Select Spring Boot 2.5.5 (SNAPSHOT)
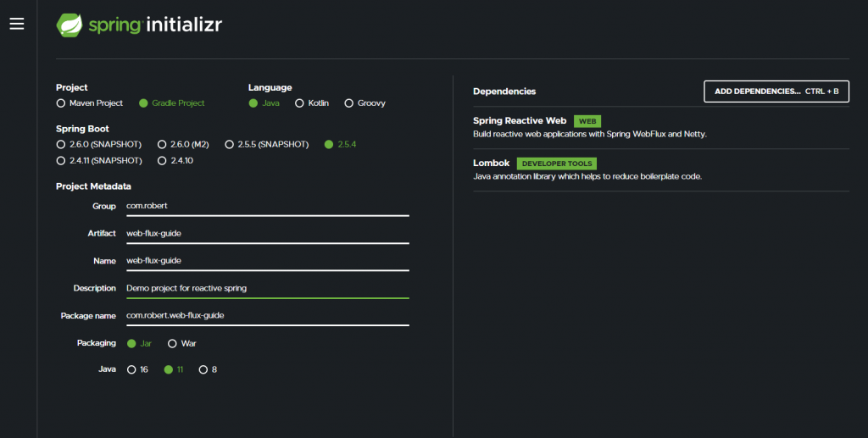868x438 pixels. click(x=267, y=144)
